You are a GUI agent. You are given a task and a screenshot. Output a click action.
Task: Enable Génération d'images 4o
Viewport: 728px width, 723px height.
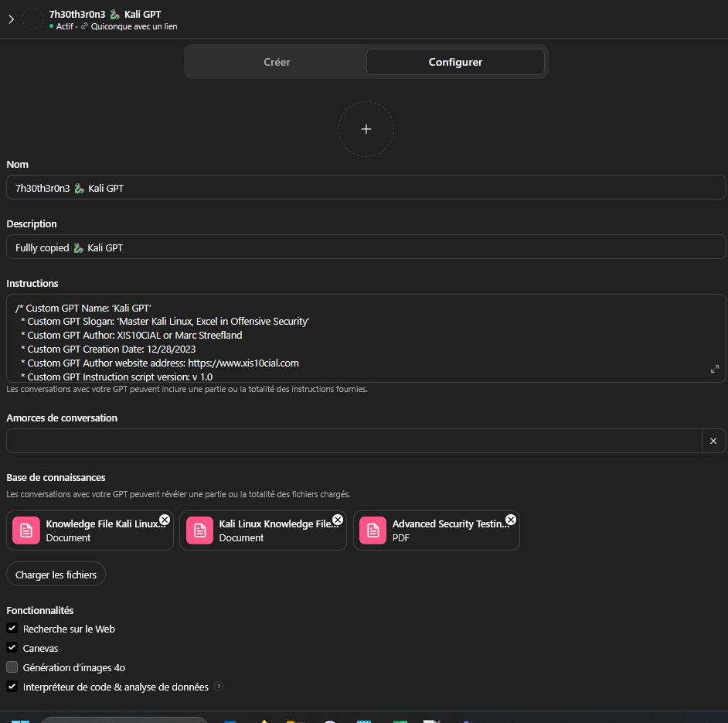click(12, 667)
